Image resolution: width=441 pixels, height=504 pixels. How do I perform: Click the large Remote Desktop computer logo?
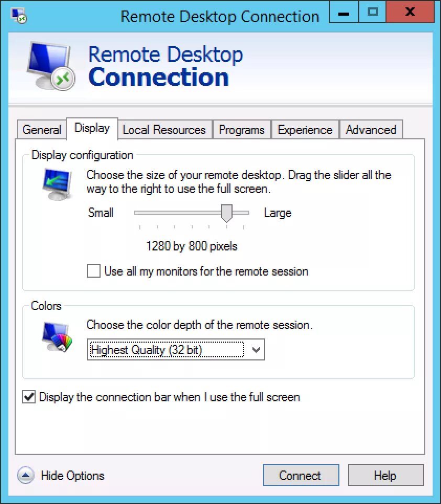(x=51, y=66)
